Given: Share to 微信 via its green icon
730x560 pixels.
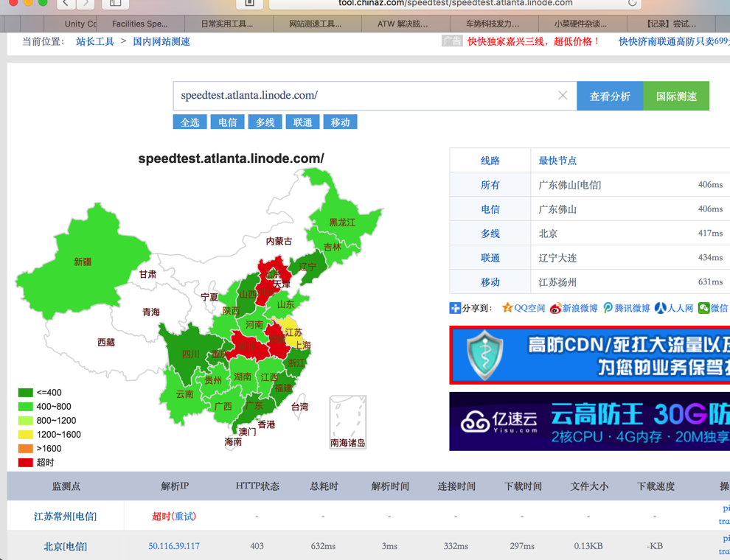Looking at the screenshot, I should (703, 308).
